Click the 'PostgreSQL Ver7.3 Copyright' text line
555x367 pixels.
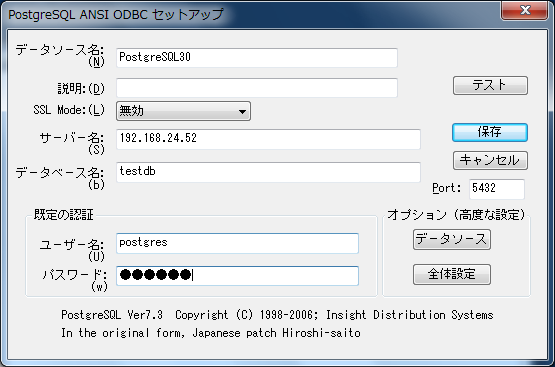pos(277,315)
